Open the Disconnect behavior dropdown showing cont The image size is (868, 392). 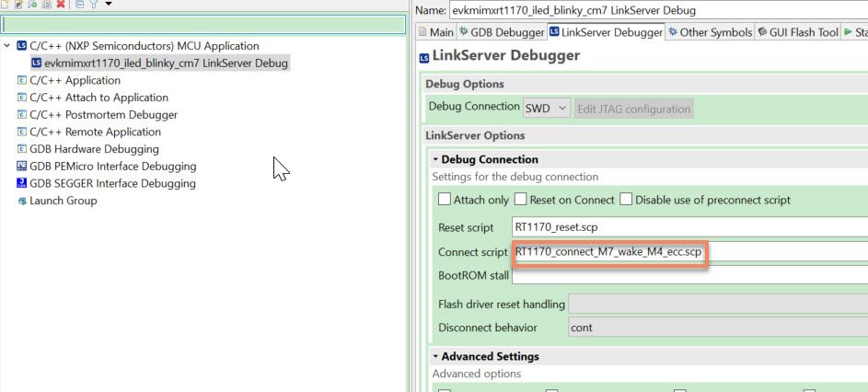(x=718, y=328)
